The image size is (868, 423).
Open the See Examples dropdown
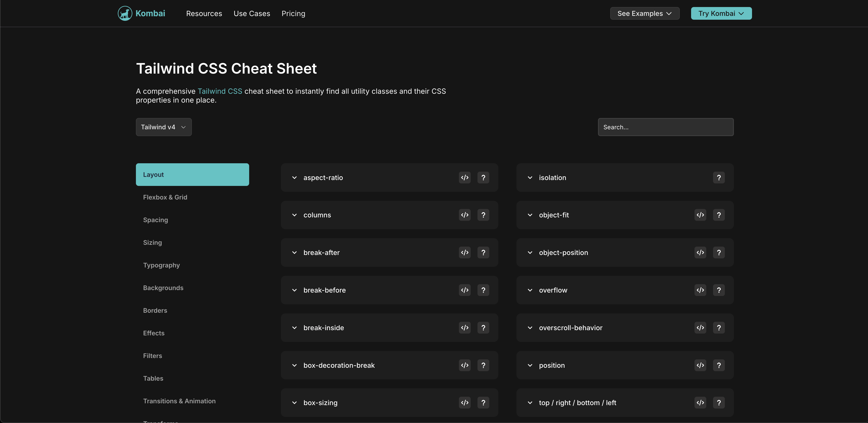(645, 13)
